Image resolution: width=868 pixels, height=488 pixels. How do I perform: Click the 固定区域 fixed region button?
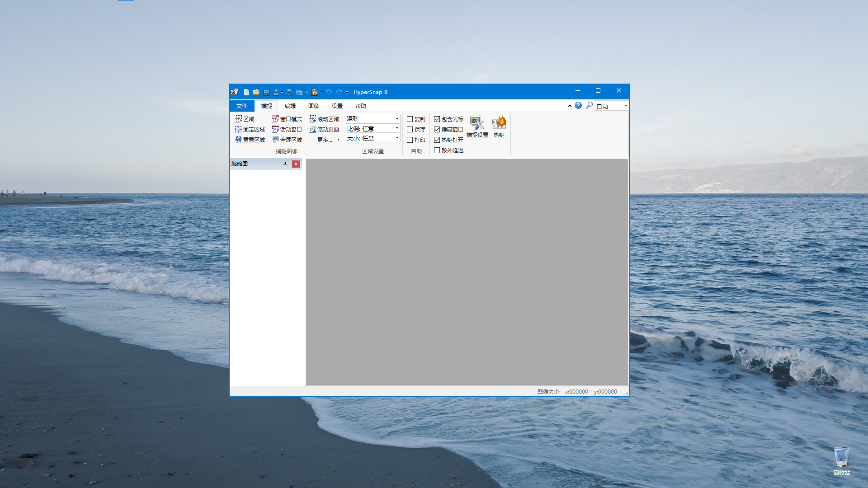250,129
